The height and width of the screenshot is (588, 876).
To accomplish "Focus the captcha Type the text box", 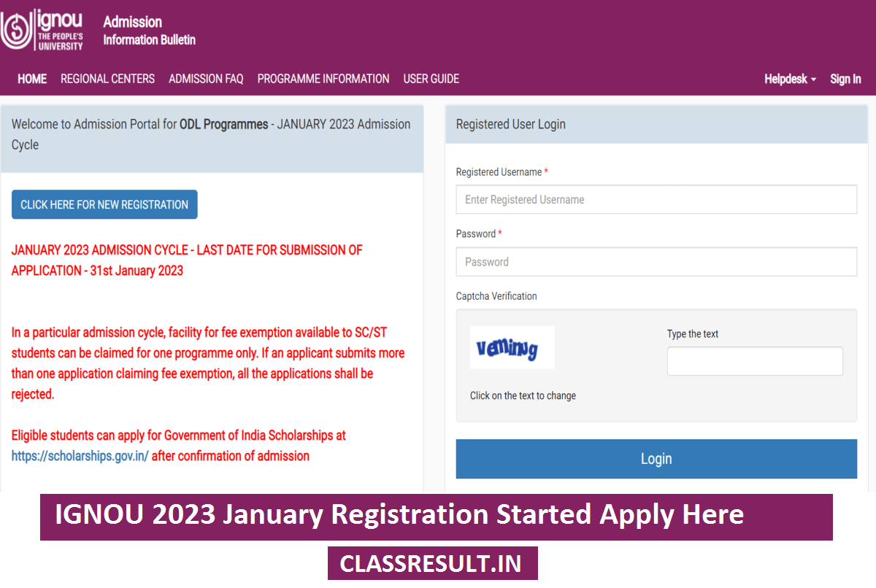I will tap(755, 361).
